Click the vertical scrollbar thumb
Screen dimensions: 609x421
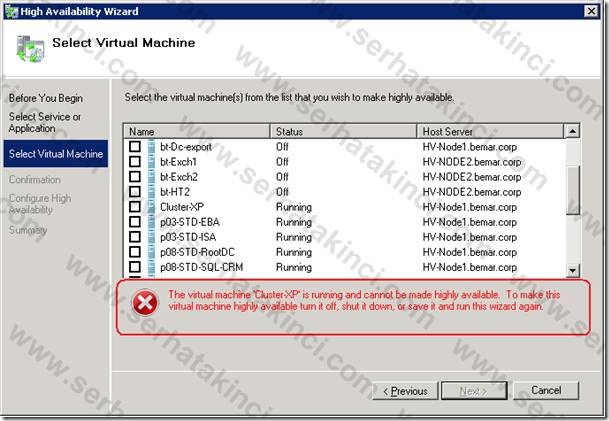pos(572,190)
